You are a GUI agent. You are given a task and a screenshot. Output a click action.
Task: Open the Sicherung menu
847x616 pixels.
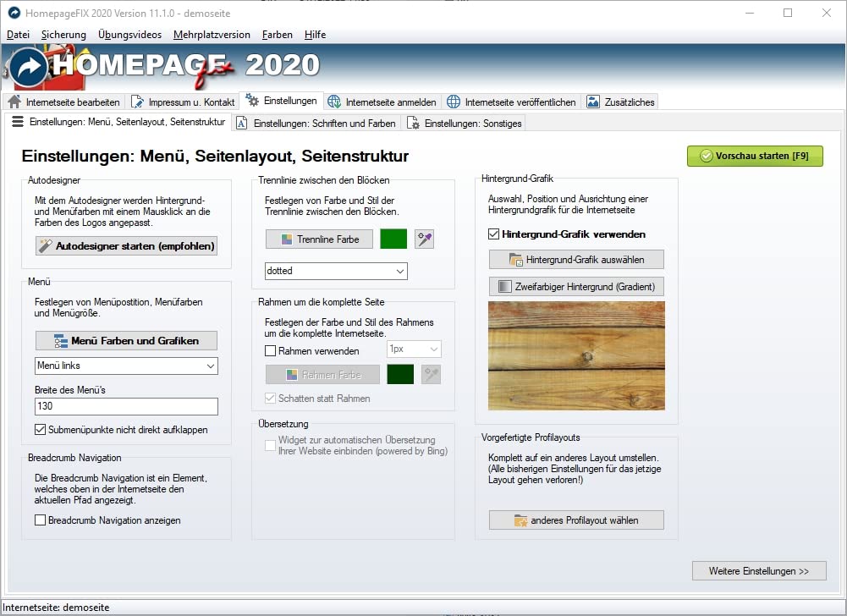63,35
